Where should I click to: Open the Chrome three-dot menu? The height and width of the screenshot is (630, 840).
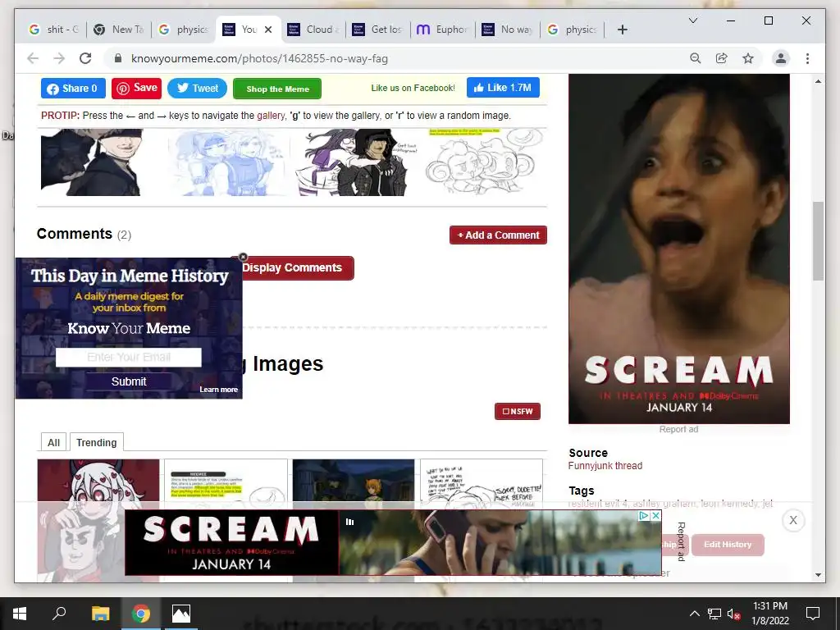(807, 58)
